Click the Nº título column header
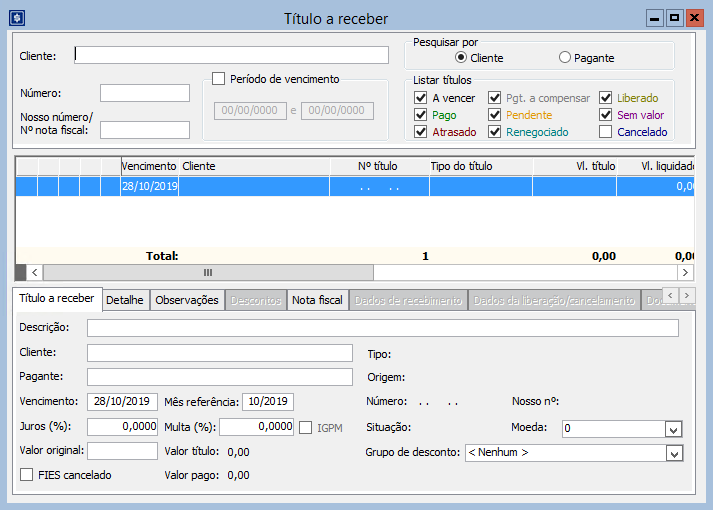The height and width of the screenshot is (510, 713). (378, 166)
